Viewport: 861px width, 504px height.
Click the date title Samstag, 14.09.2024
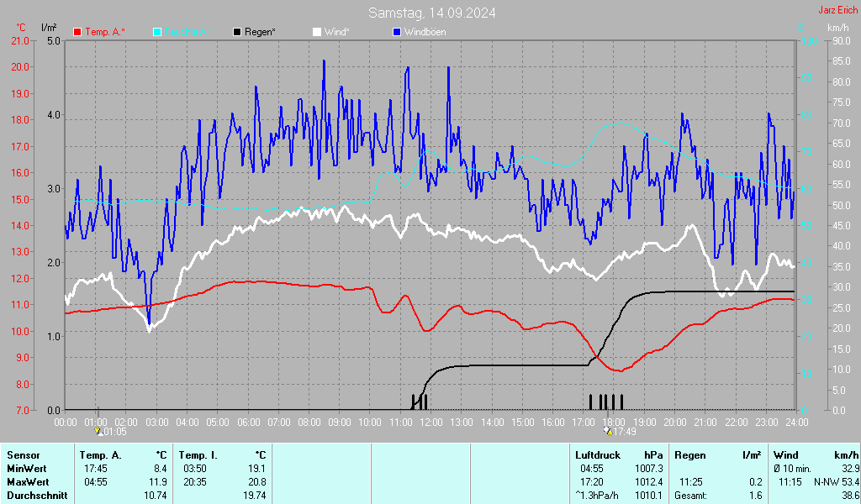click(431, 13)
